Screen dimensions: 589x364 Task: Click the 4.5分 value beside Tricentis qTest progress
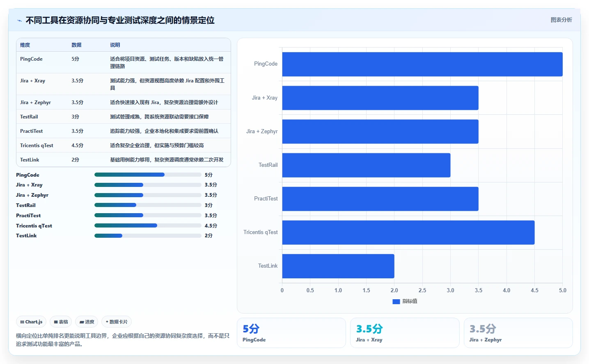coord(211,226)
